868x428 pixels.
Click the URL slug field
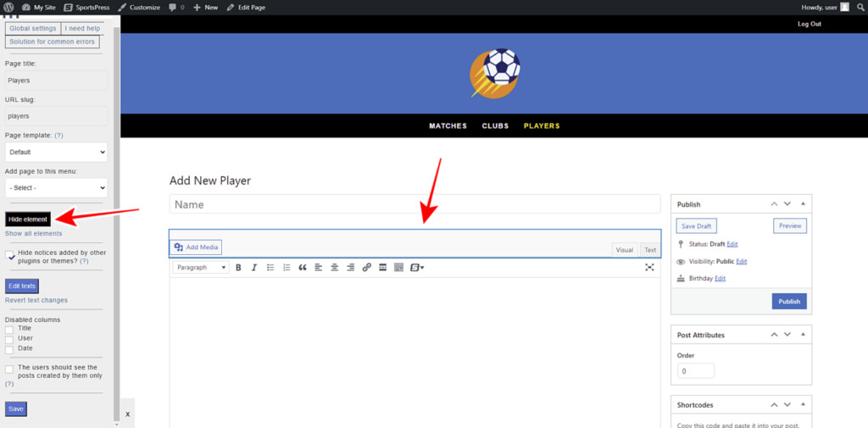pyautogui.click(x=56, y=116)
